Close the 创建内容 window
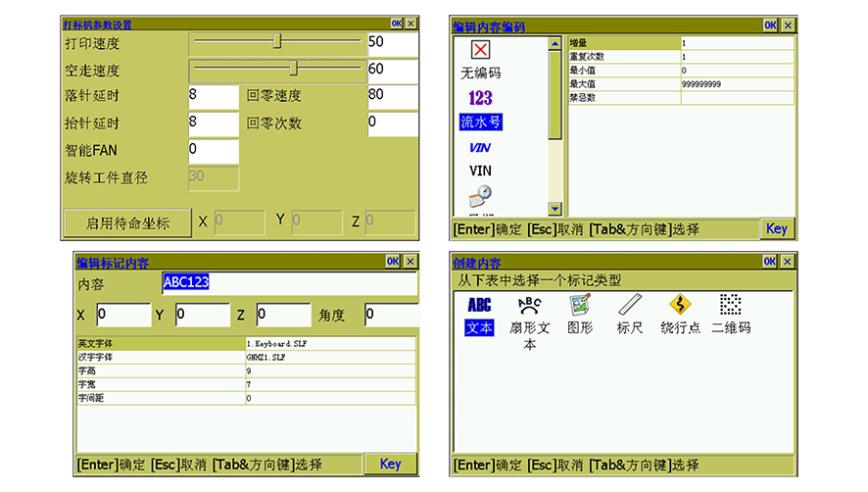 [788, 262]
